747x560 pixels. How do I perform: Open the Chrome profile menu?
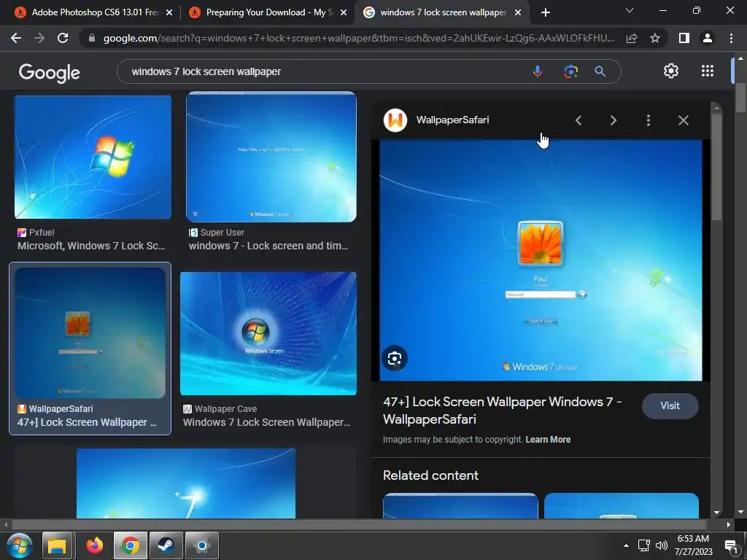(708, 38)
